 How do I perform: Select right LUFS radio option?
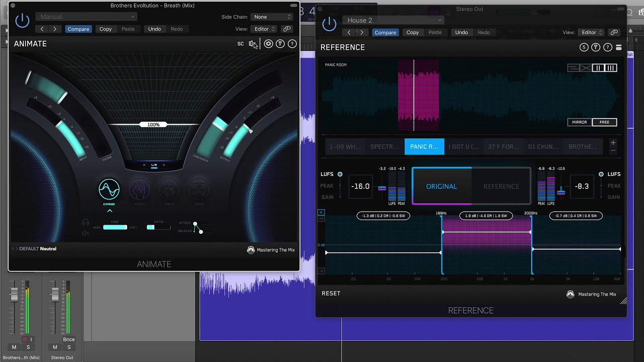click(x=601, y=174)
